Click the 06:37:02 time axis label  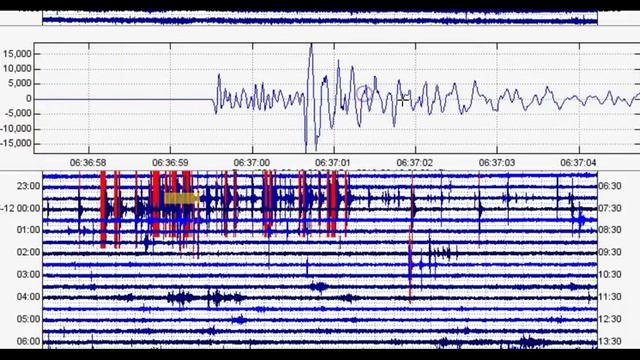pos(415,162)
